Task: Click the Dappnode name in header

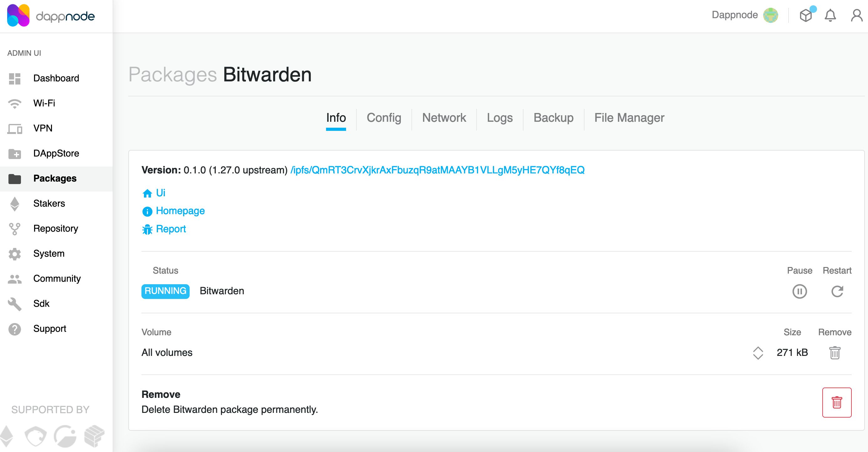Action: coord(735,15)
